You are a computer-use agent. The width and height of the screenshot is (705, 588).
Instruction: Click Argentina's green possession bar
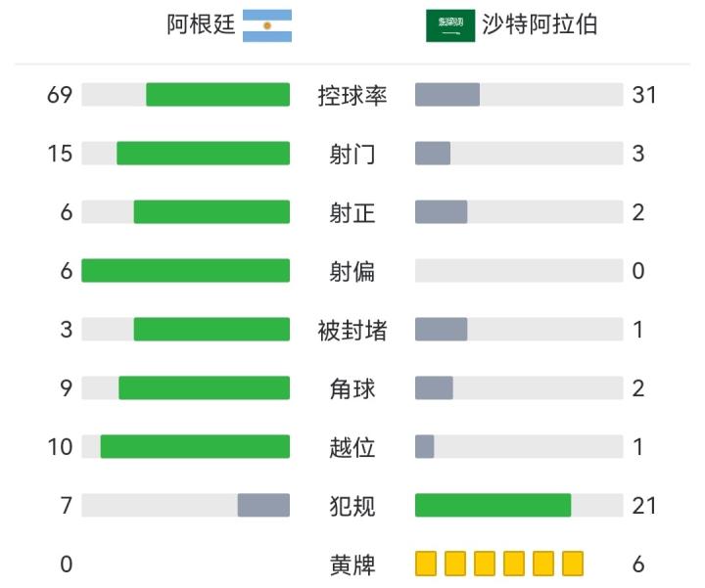coord(217,95)
